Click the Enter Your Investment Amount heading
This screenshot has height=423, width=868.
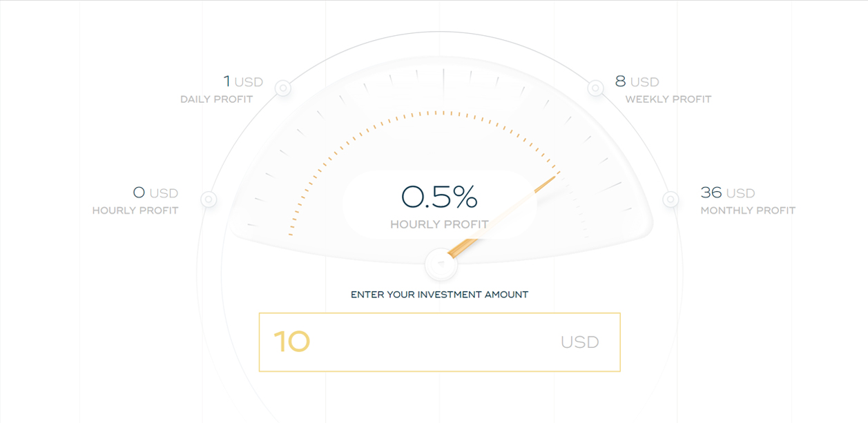point(440,295)
